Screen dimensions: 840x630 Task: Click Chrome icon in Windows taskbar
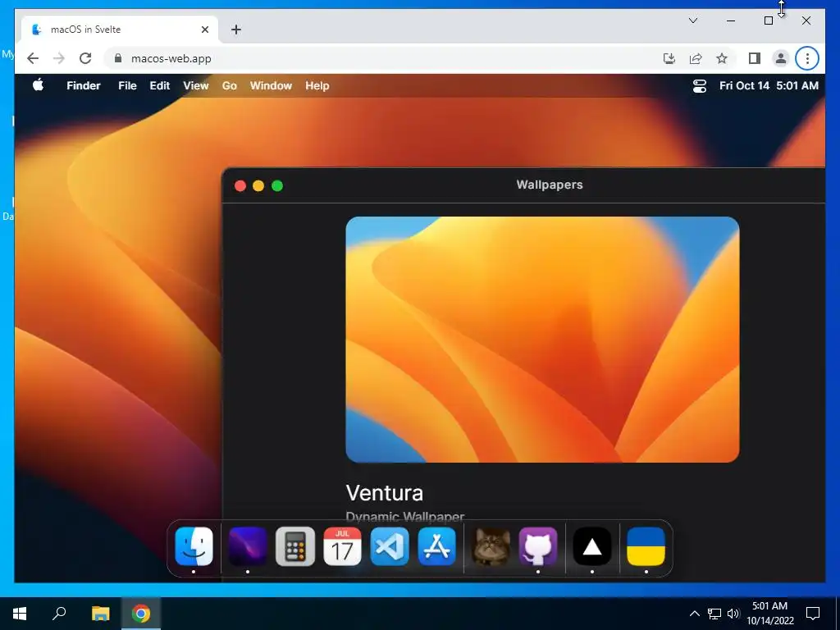(x=141, y=614)
